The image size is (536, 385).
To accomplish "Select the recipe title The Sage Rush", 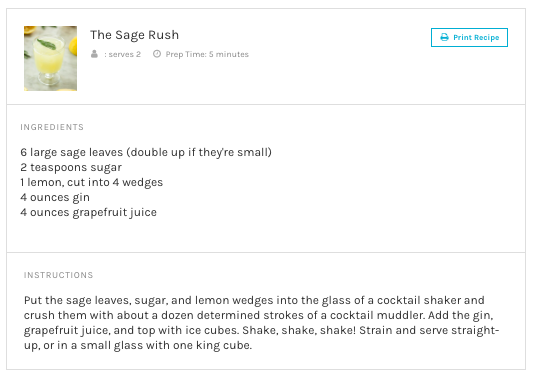I will (134, 35).
